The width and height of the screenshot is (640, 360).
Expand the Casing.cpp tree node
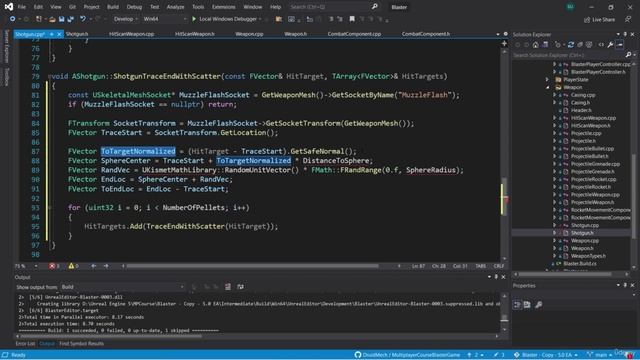[x=554, y=95]
